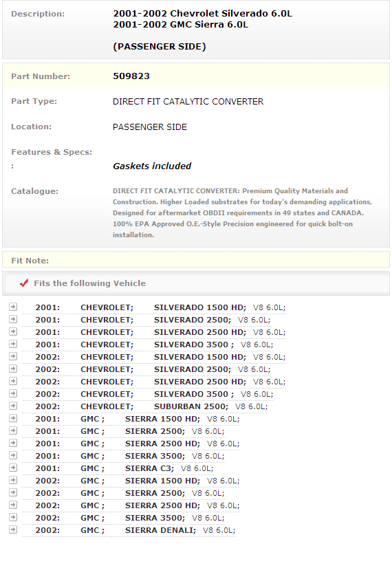Image resolution: width=392 pixels, height=568 pixels.
Task: Click 'V8 6.0L;' in the Sierra C3 row
Action: point(197,468)
